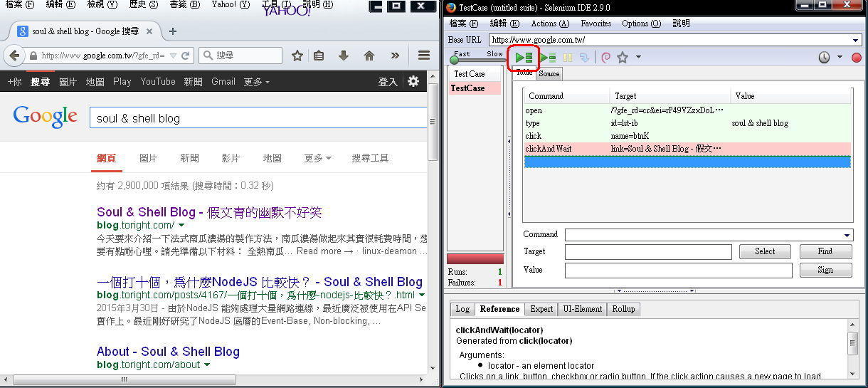This screenshot has width=868, height=388.
Task: Open Gmail link in the Google bar
Action: point(223,82)
